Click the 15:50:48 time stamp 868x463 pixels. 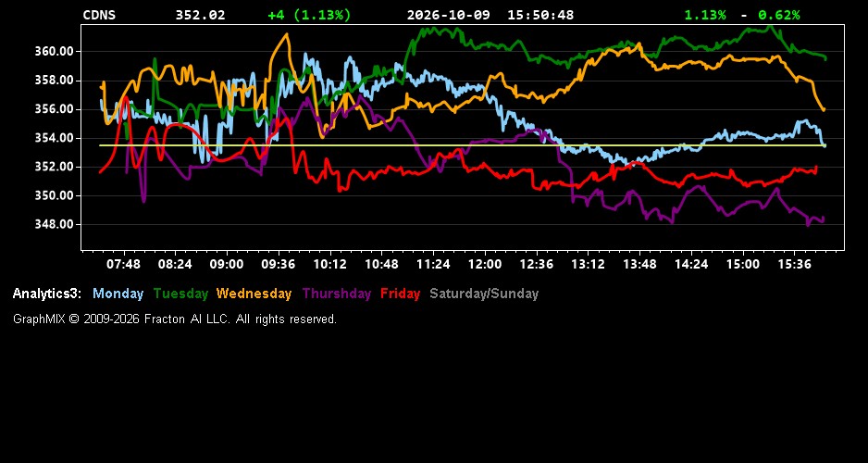point(540,16)
